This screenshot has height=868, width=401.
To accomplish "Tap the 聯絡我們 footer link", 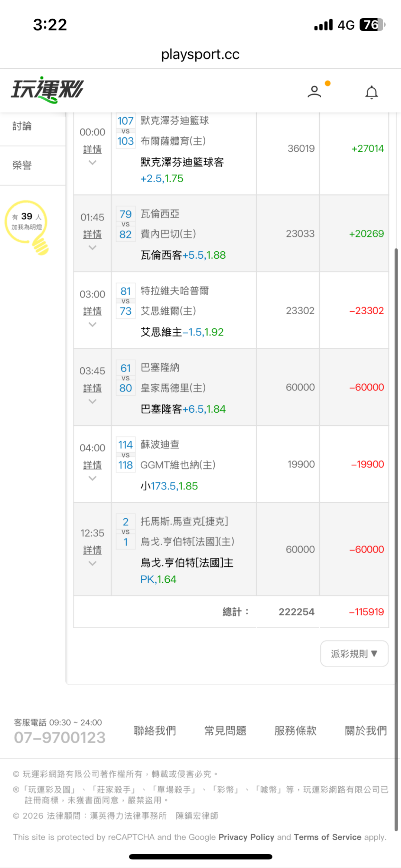I will click(x=155, y=731).
